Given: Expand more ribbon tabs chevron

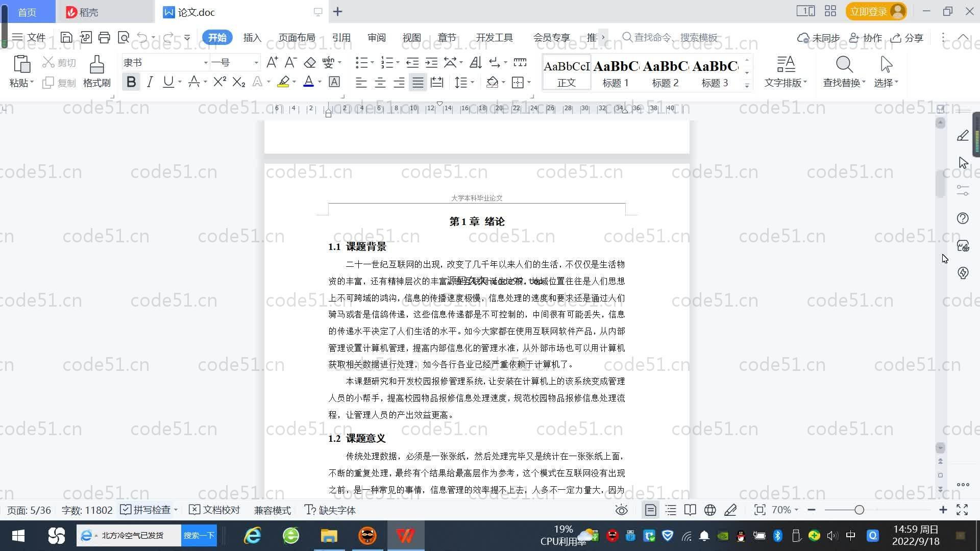Looking at the screenshot, I should (x=603, y=37).
